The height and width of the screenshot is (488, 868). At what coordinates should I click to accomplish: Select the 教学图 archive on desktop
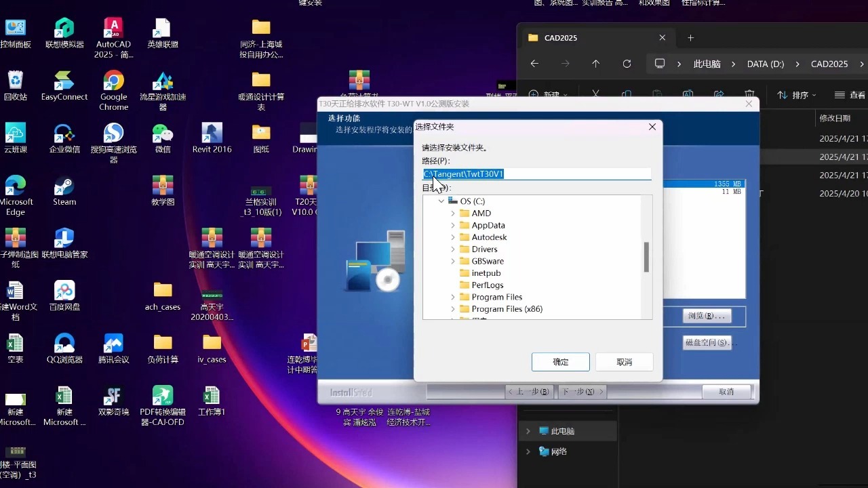coord(163,190)
